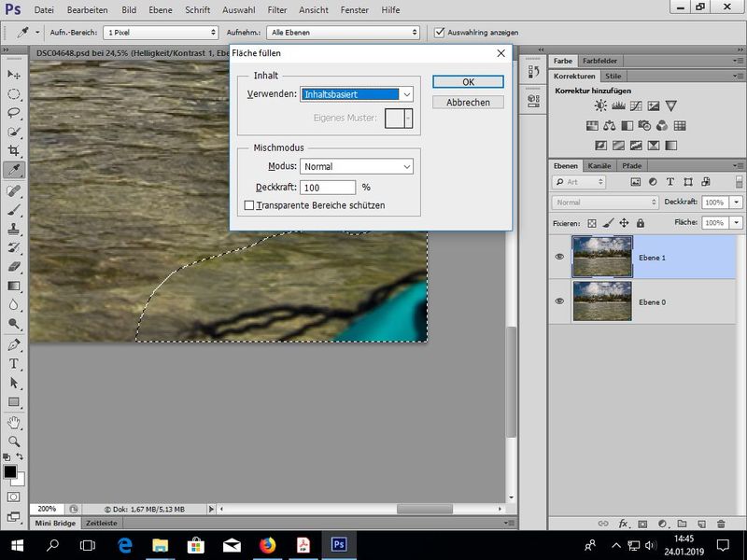Confirm the fill dialog with OK
The height and width of the screenshot is (560, 747).
[x=468, y=82]
